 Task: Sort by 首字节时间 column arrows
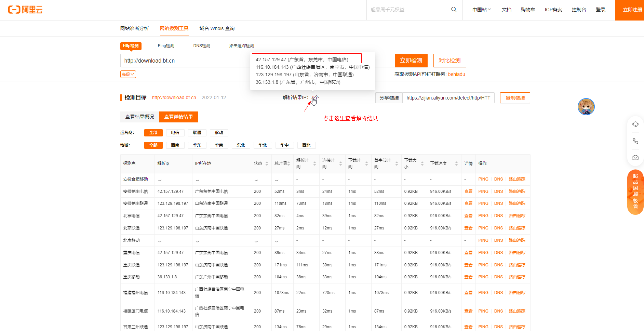397,163
